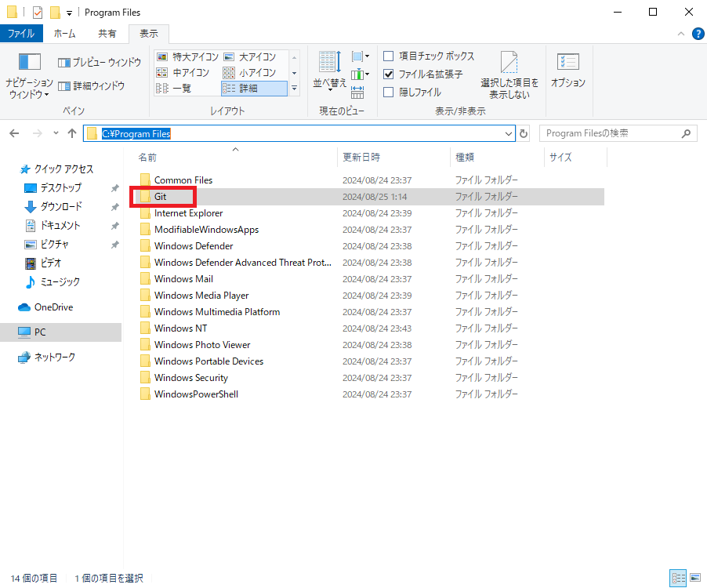
Task: Expand the address bar history dropdown
Action: pos(509,134)
